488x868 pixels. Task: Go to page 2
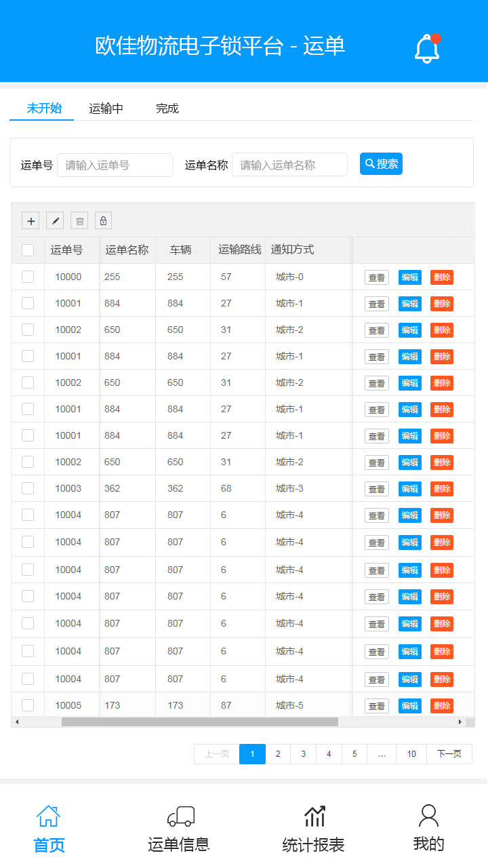(278, 754)
